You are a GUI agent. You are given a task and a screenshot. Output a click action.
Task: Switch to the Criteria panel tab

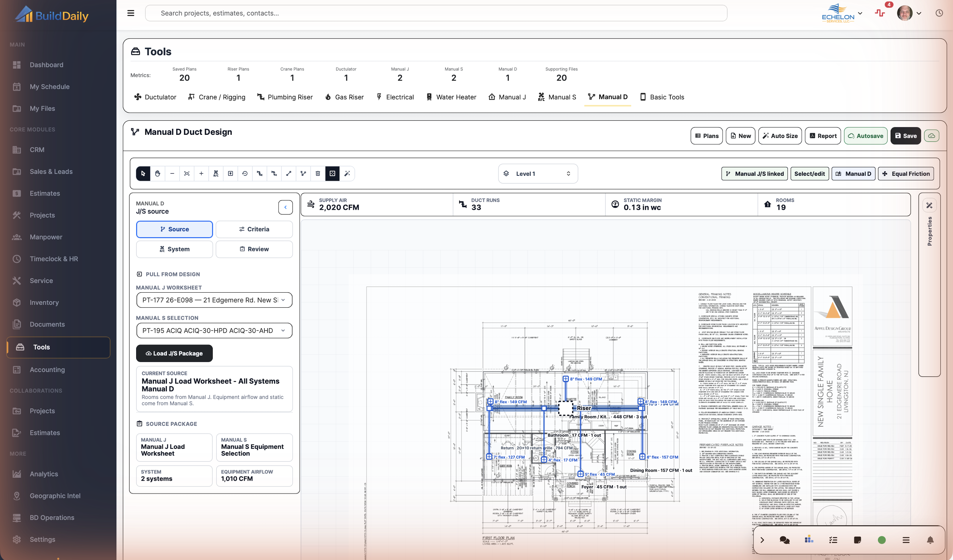pyautogui.click(x=254, y=229)
